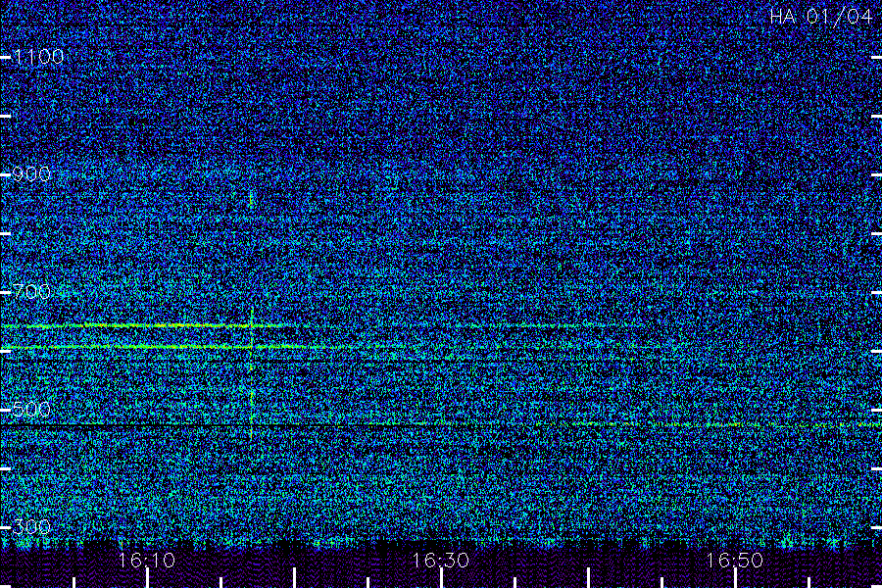This screenshot has width=882, height=588.
Task: Select the 300 frequency axis label
Action: pyautogui.click(x=31, y=526)
